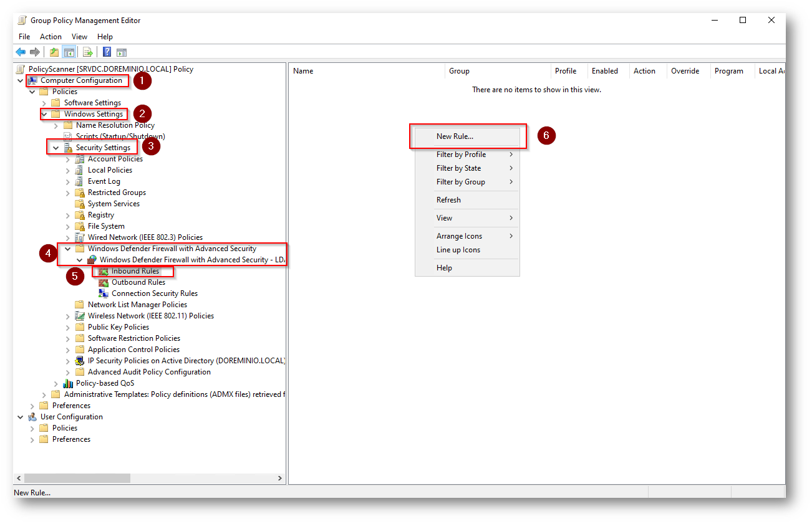Click the Export List toolbar icon
Viewport: 812px width, 524px height.
88,52
